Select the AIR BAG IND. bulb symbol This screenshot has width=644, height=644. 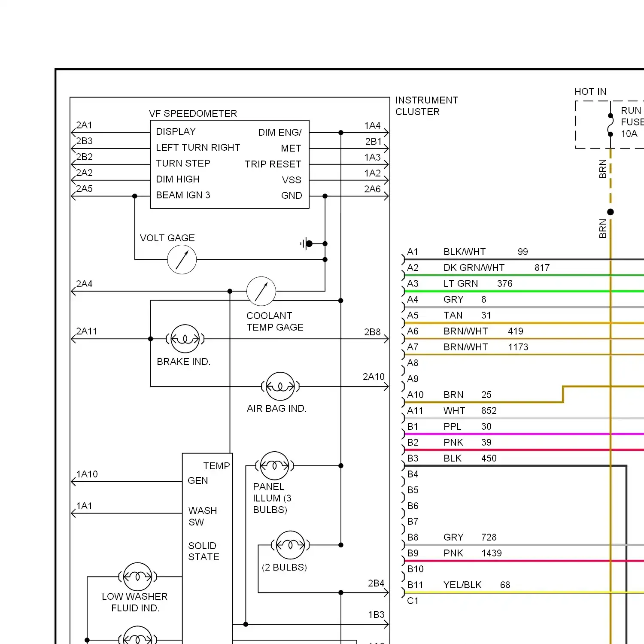point(280,386)
